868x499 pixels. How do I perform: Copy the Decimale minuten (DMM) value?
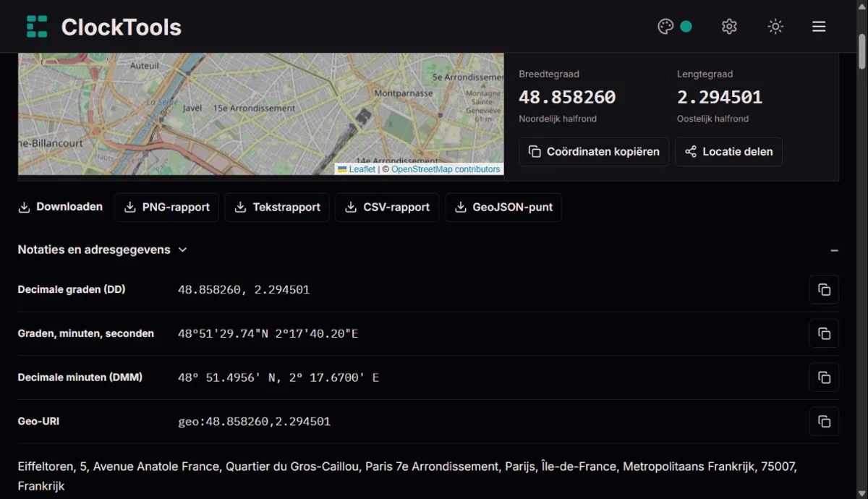824,378
